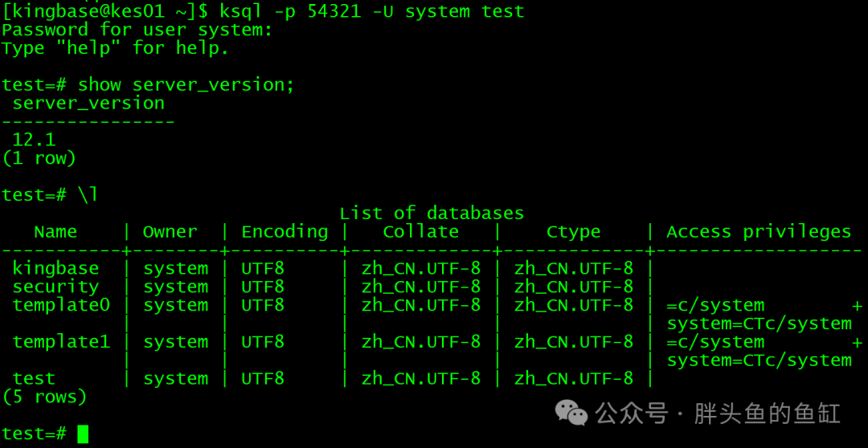Screen dimensions: 868x448
Task: Click the ksql login command on the first line
Action: point(371,11)
